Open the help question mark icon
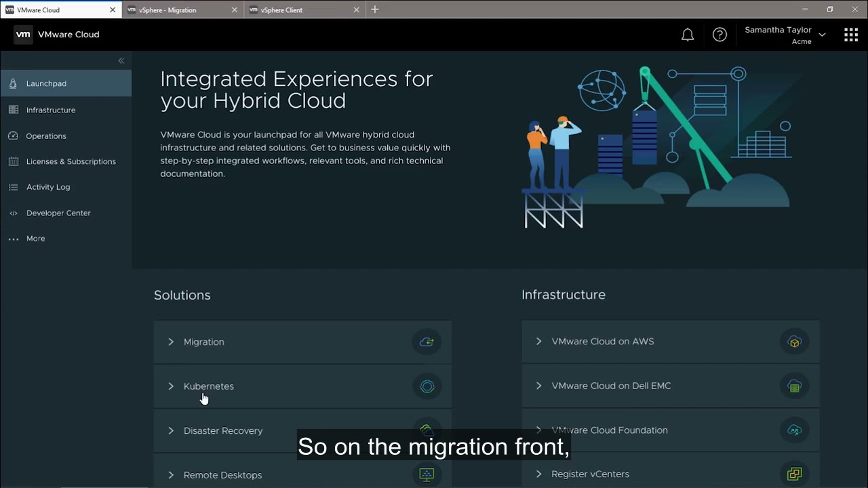Screen dimensions: 868x488 [719, 35]
